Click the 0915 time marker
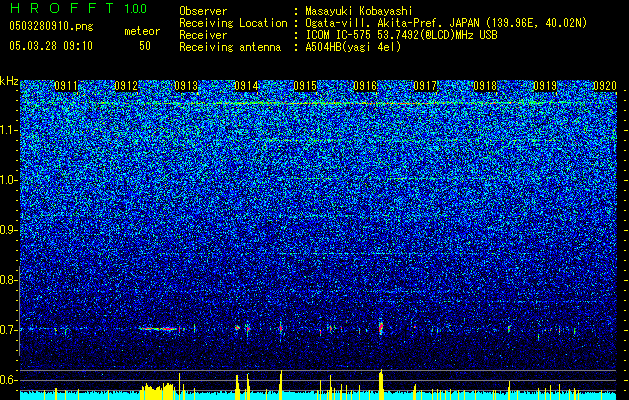The image size is (629, 400). click(x=305, y=86)
